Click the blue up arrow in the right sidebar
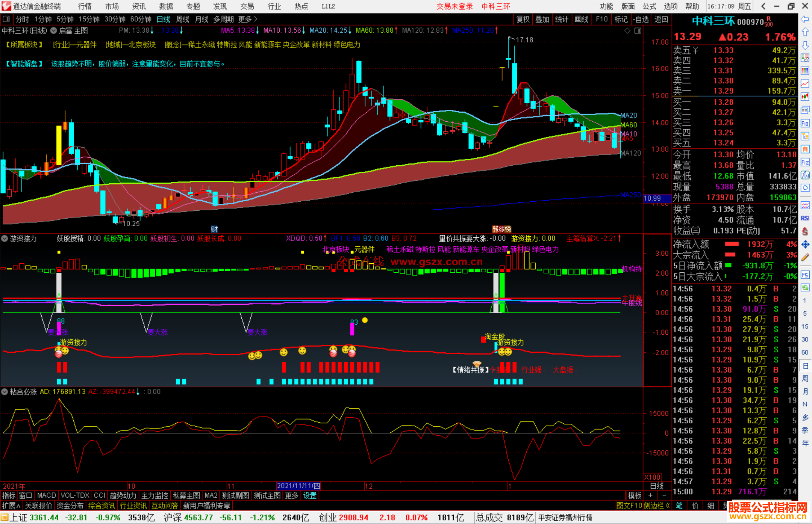The height and width of the screenshot is (524, 812). click(805, 32)
